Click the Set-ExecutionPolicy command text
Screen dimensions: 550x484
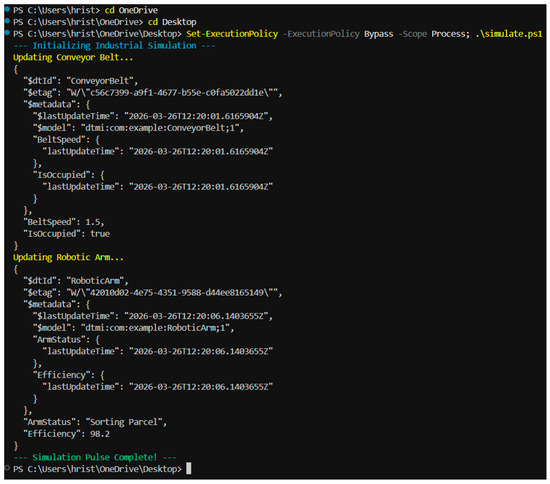232,34
